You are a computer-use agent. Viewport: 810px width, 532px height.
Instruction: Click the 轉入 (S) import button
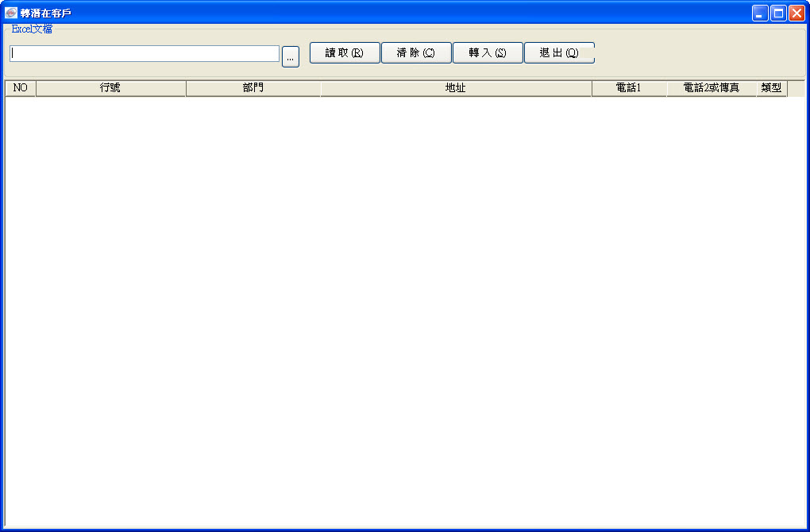488,52
